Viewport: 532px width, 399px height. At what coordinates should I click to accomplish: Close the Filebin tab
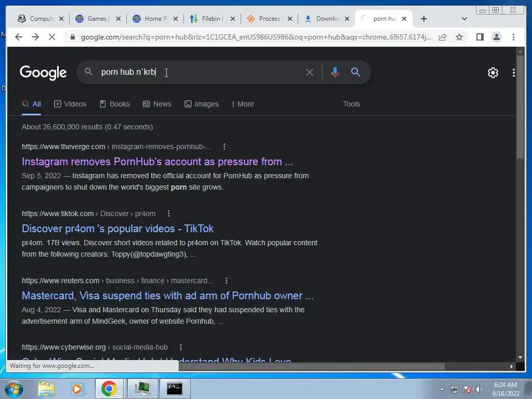[x=233, y=19]
